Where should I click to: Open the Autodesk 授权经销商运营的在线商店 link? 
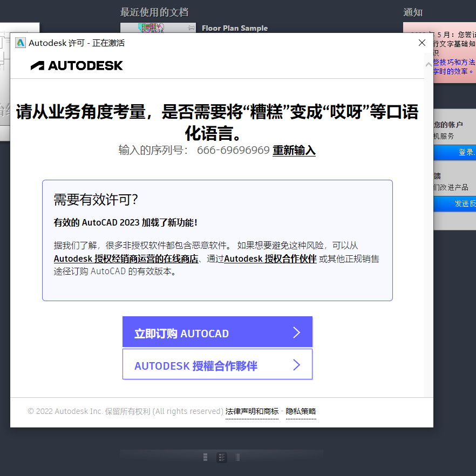tap(126, 259)
